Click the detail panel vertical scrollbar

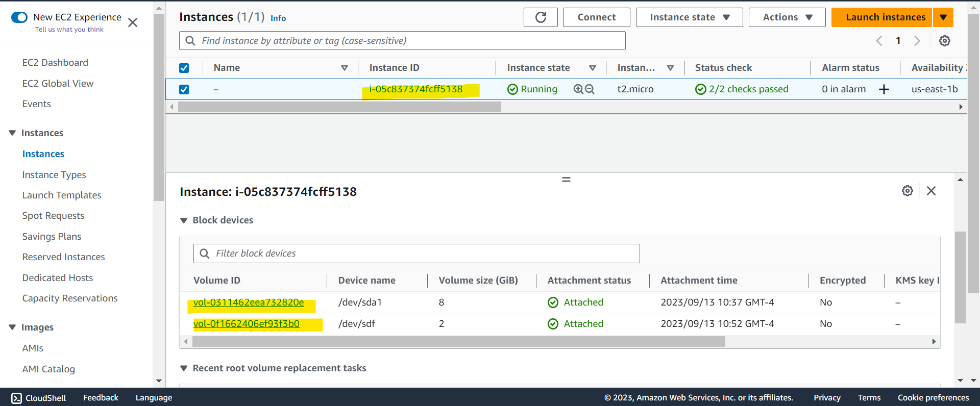960,277
